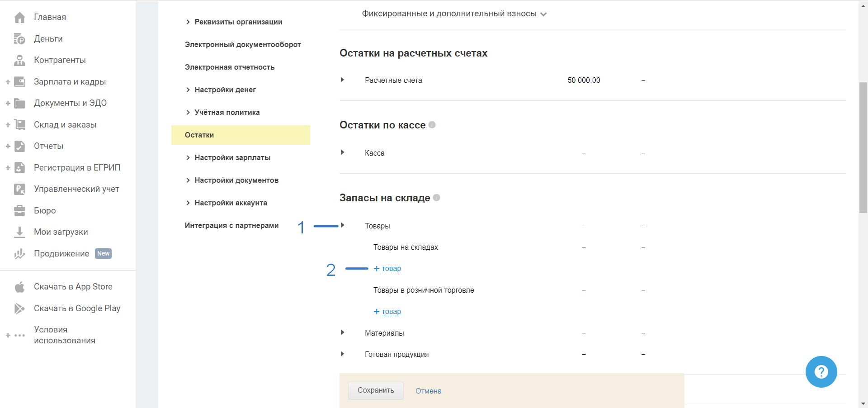868x408 pixels.
Task: Click the Контрагенты people icon
Action: (19, 60)
